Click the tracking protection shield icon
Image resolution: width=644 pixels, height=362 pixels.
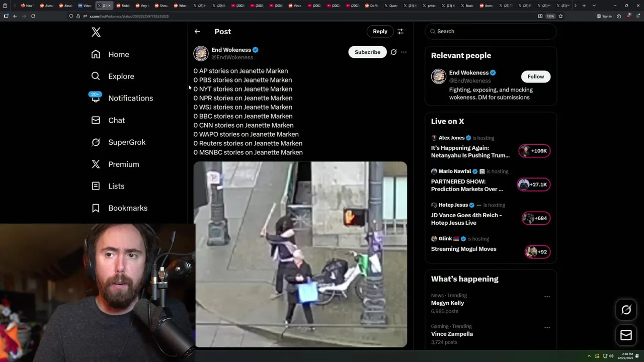pos(71,16)
